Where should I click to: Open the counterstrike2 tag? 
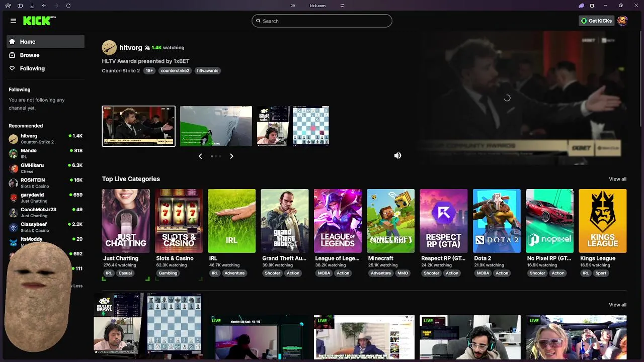[175, 71]
